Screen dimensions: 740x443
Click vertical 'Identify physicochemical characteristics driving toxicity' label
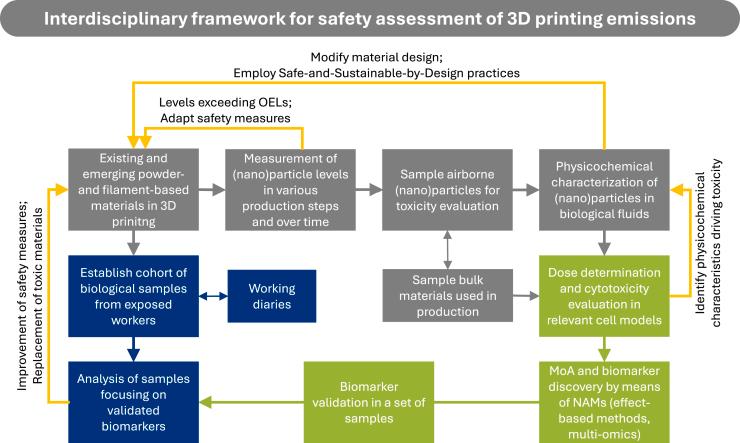click(708, 243)
